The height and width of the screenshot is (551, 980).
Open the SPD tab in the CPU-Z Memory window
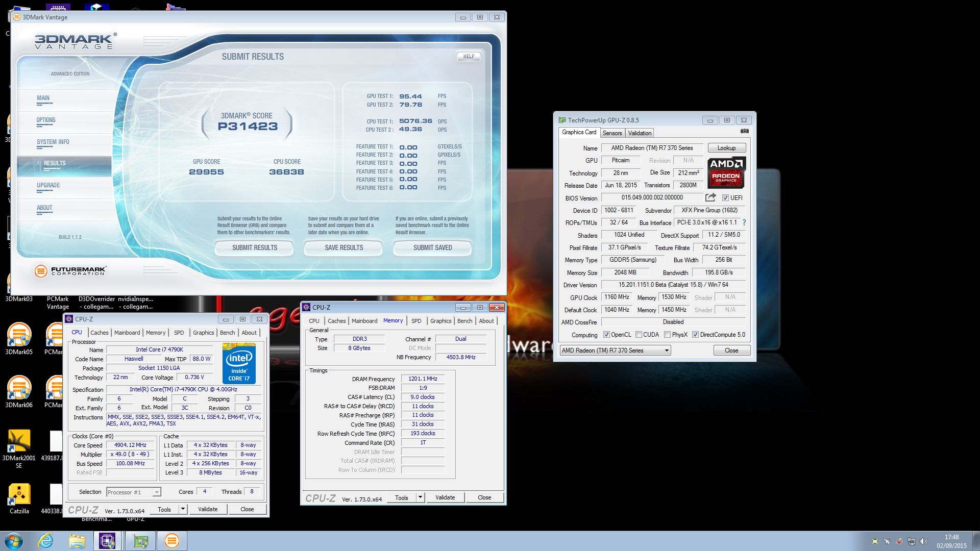point(416,321)
